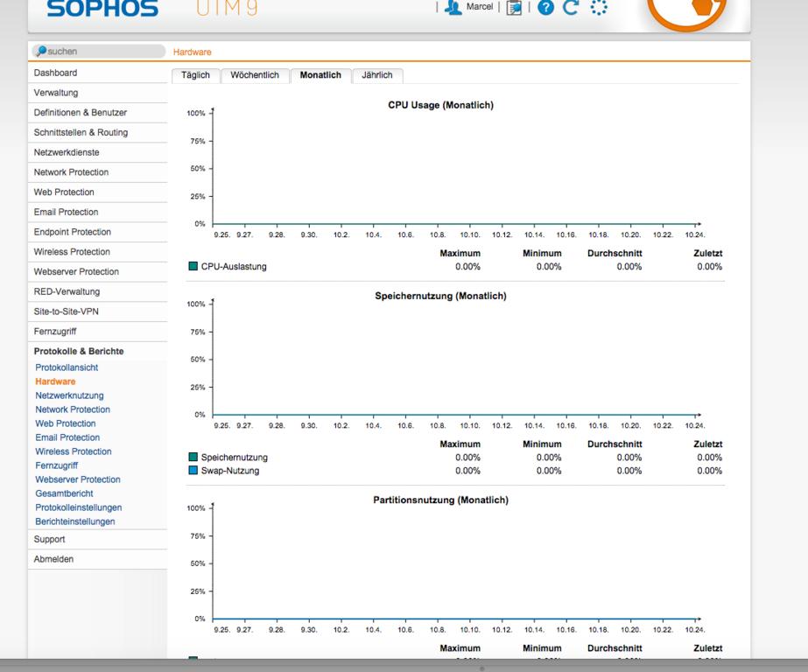Switch to the Wöchentlich tab
Screen dimensions: 808x672
[x=255, y=75]
